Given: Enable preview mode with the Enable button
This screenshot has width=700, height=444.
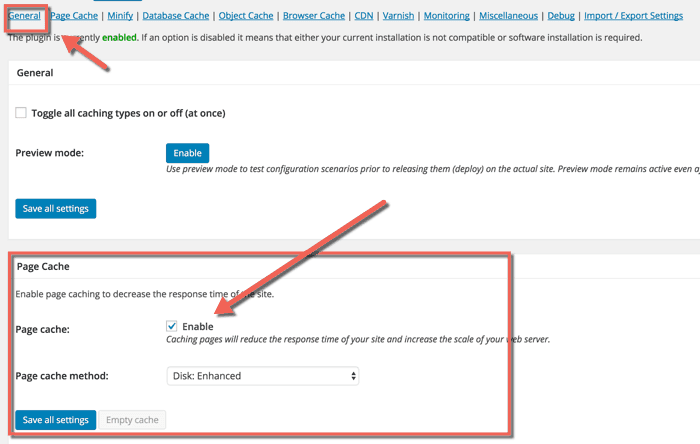Looking at the screenshot, I should tap(188, 153).
